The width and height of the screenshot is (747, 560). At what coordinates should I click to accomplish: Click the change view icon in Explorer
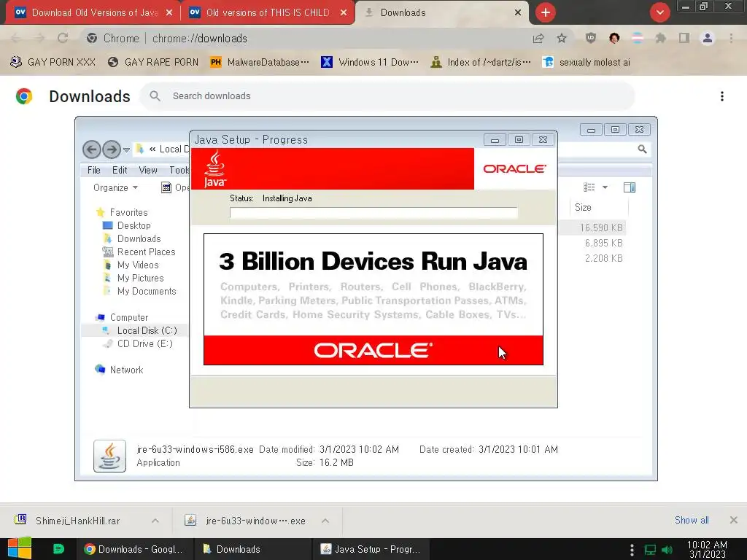click(589, 187)
